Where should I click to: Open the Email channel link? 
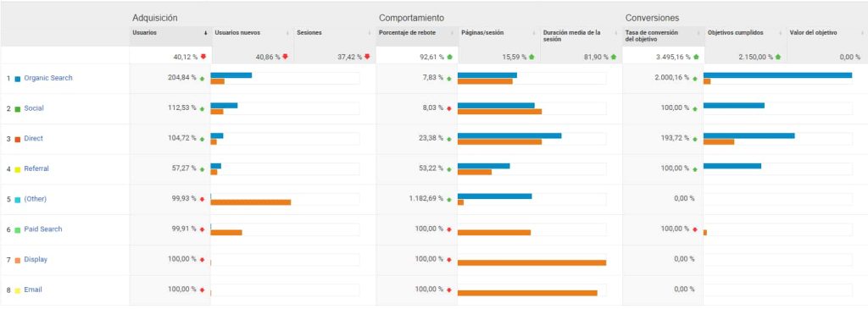coord(33,290)
